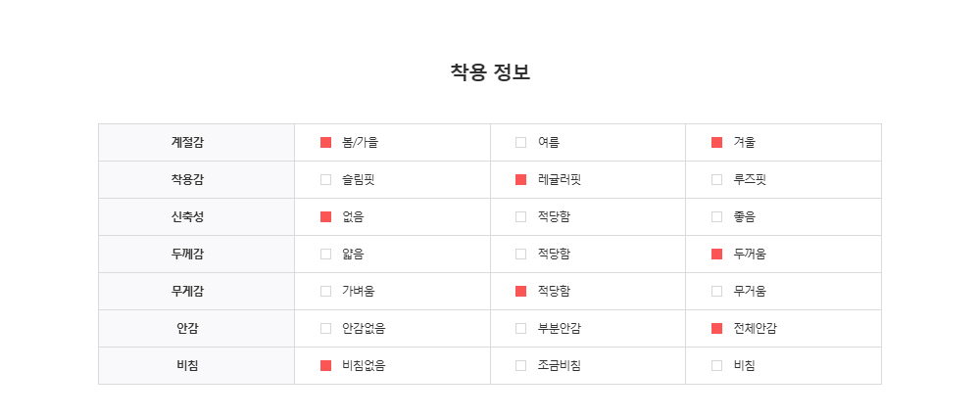This screenshot has width=980, height=418.
Task: Check the 슬림핏 fit checkbox
Action: [325, 180]
